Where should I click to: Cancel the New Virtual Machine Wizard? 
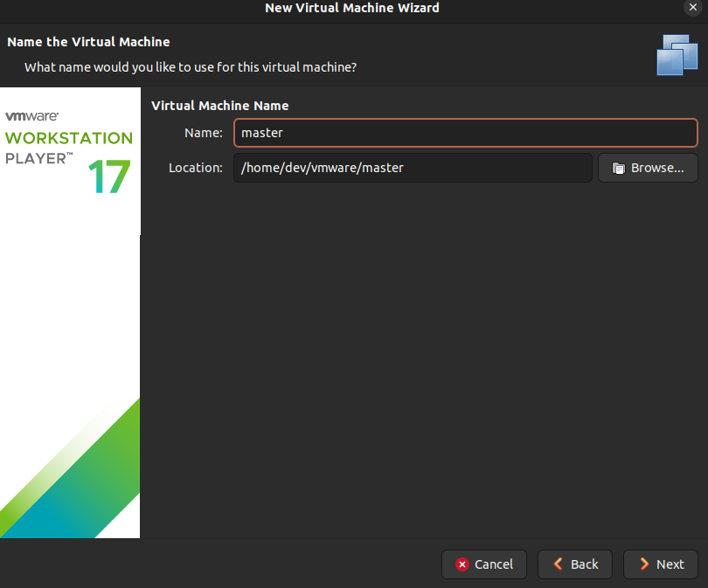484,564
